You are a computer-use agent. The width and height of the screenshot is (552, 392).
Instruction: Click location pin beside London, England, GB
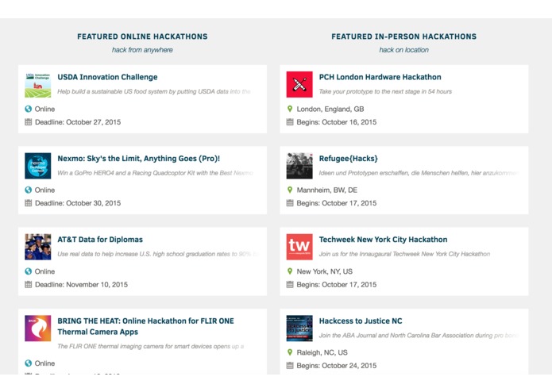coord(290,109)
